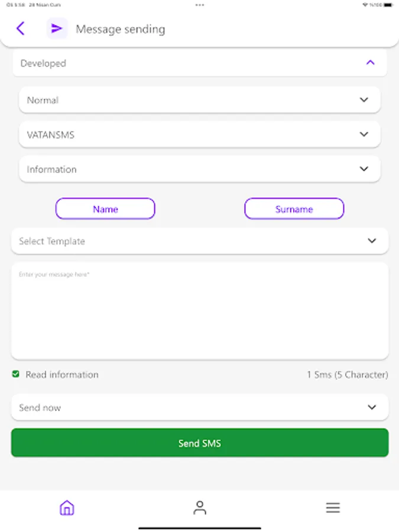Open the home tab icon
The width and height of the screenshot is (399, 532).
(67, 508)
